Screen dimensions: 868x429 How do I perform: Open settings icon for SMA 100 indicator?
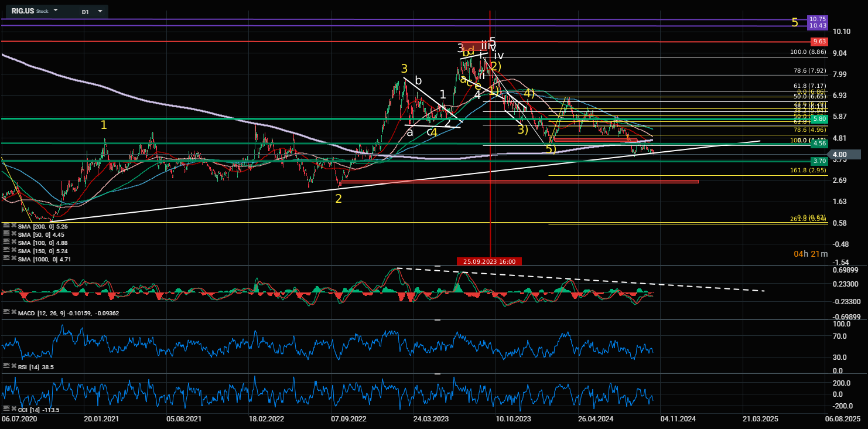coord(5,243)
